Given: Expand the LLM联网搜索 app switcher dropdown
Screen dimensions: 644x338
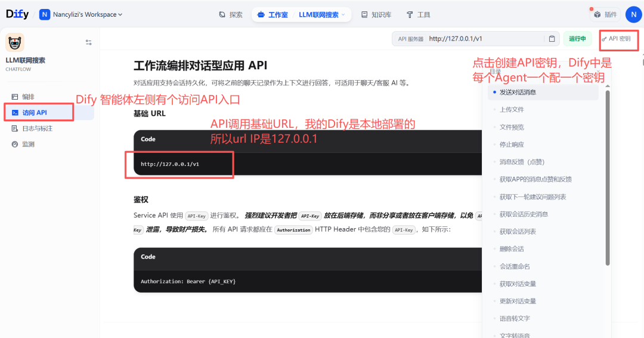Looking at the screenshot, I should [322, 15].
